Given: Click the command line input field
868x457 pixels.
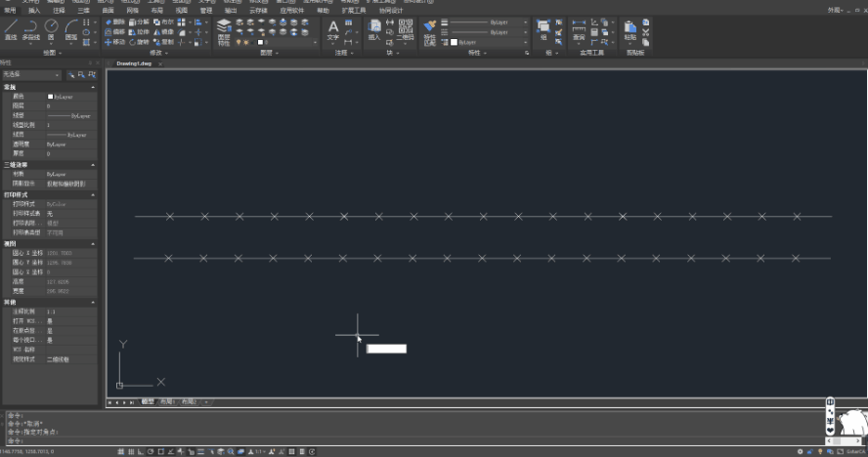Looking at the screenshot, I should coord(414,441).
